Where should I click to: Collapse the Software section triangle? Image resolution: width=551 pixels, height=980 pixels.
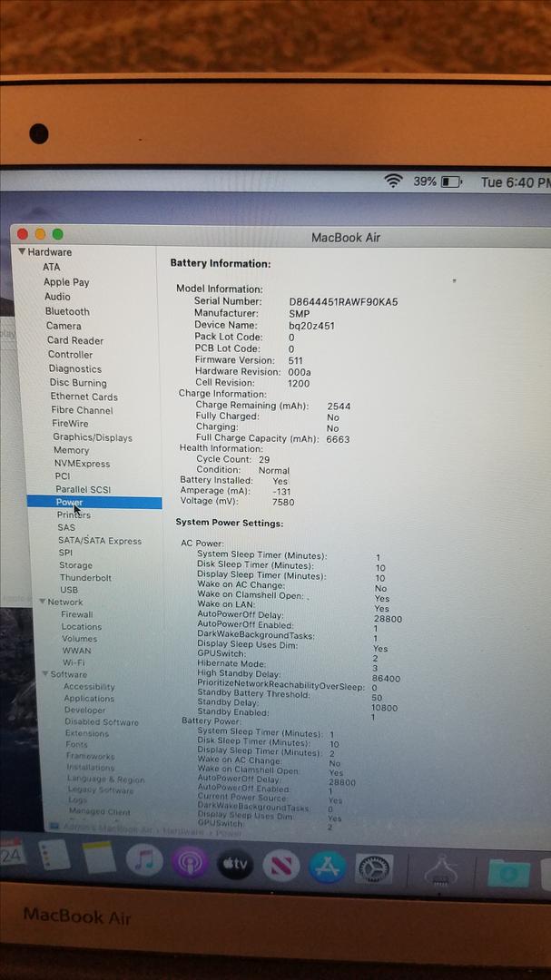point(45,674)
